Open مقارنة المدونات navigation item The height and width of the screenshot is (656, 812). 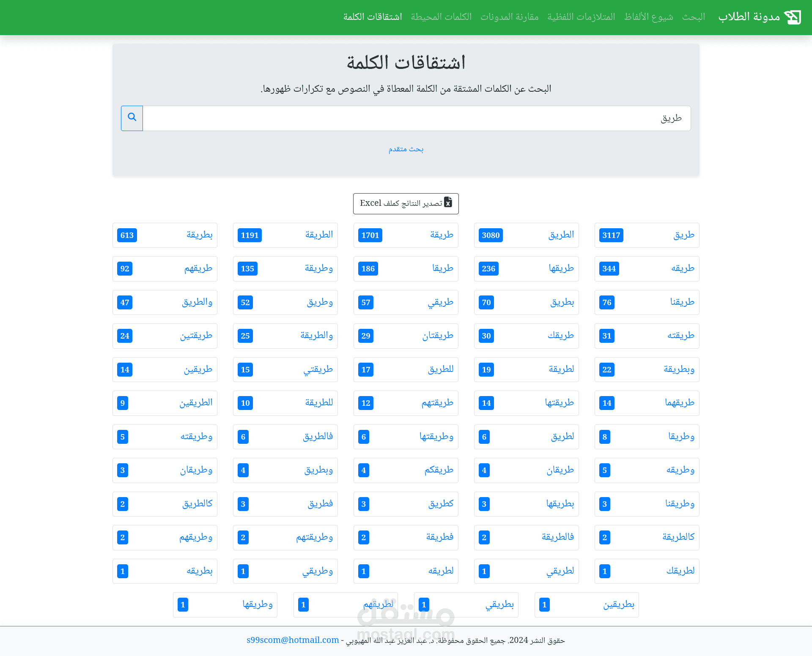pyautogui.click(x=509, y=17)
